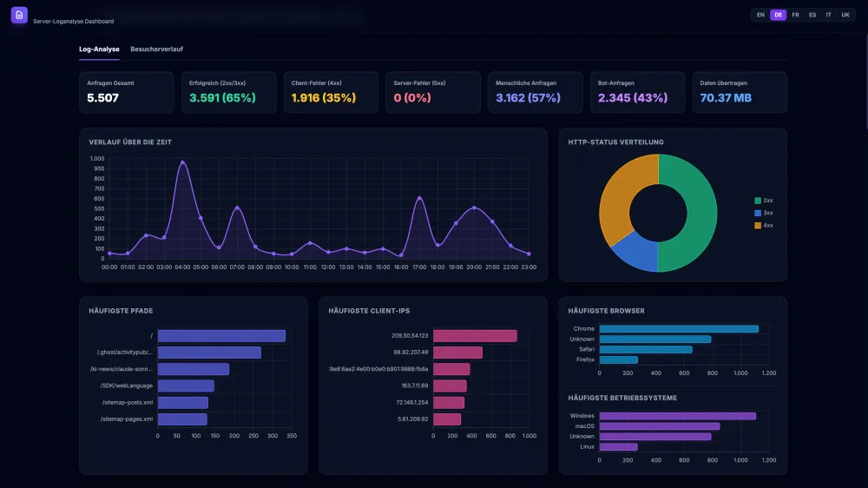Click the /SDK/webLanguage path label
This screenshot has width=868, height=488.
126,386
